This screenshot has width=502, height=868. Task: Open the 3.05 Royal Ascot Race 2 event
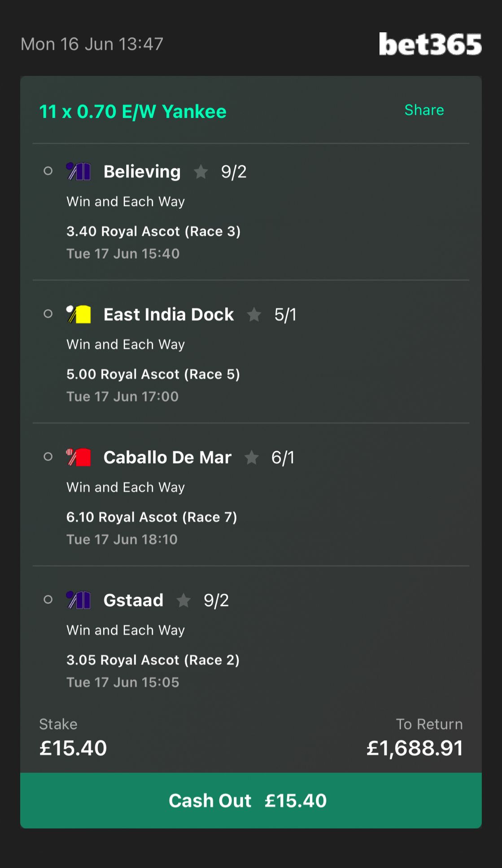(x=153, y=660)
